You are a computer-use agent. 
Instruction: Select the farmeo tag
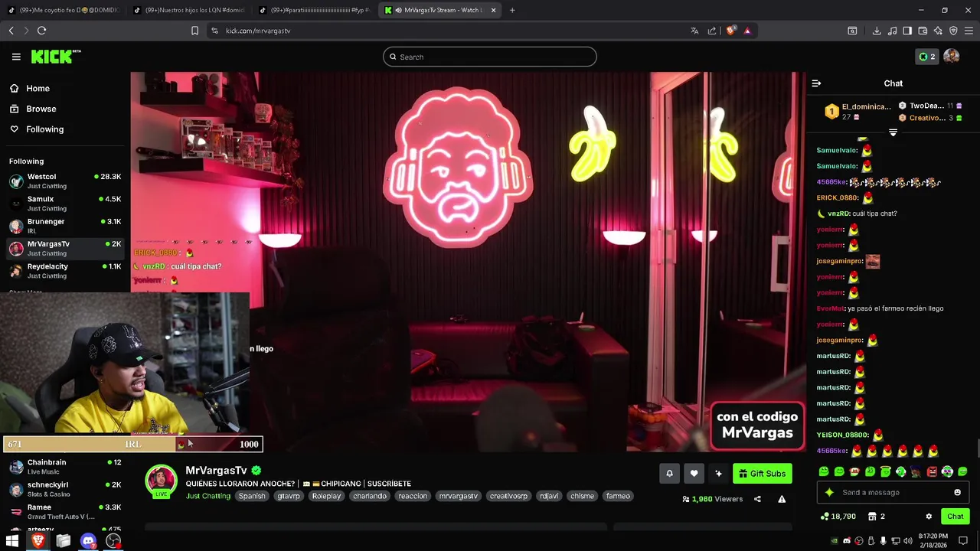(618, 496)
